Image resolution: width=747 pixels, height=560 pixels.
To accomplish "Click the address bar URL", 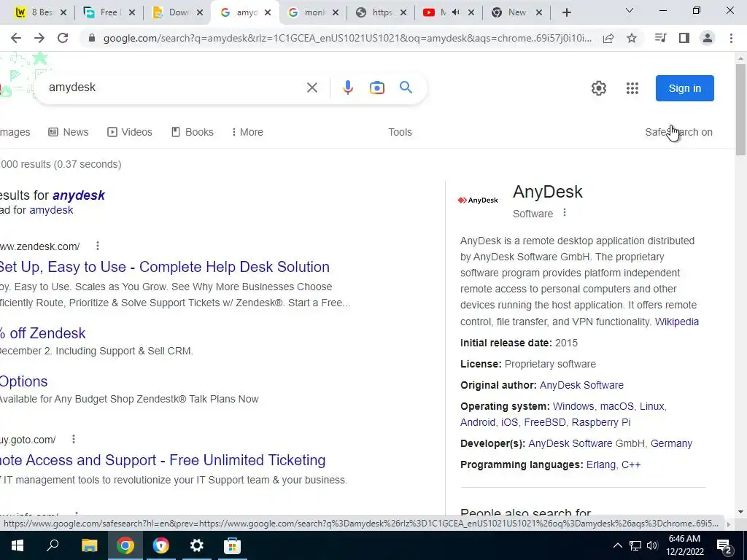I will (x=347, y=38).
